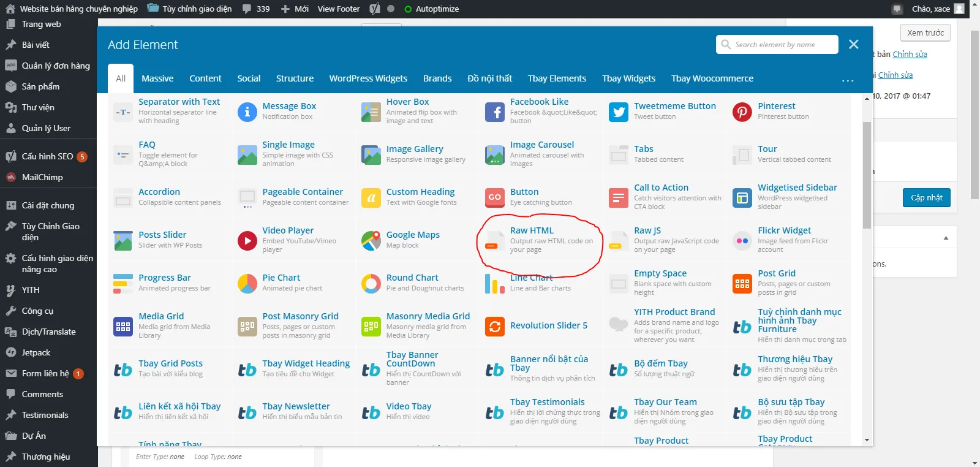This screenshot has width=980, height=467.
Task: Add the Message Box element icon
Action: tap(247, 112)
